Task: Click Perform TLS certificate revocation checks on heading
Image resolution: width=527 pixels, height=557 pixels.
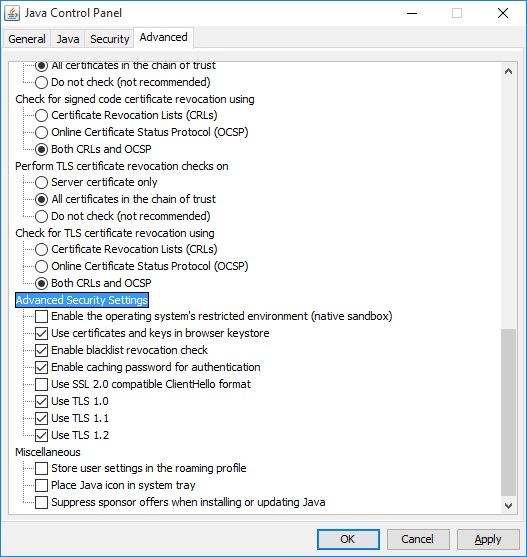Action: coord(122,166)
